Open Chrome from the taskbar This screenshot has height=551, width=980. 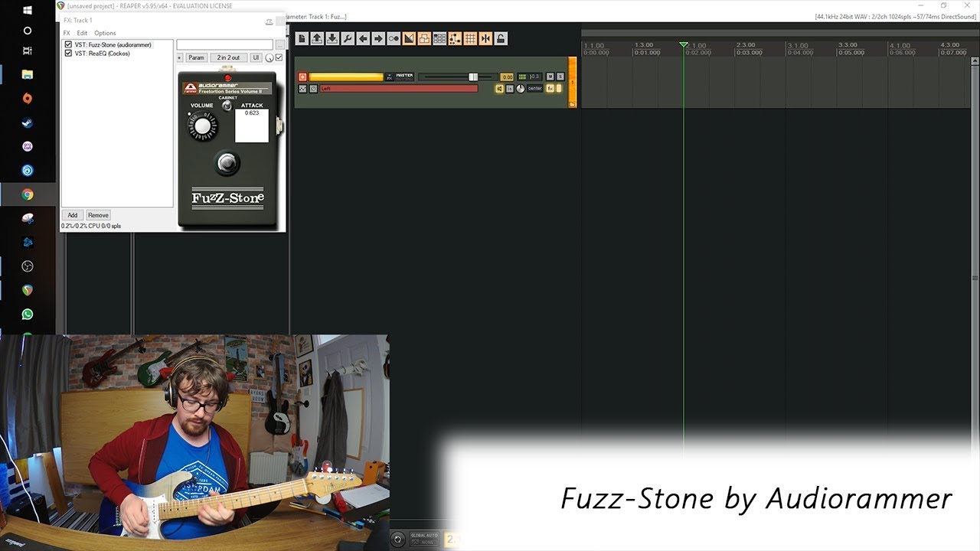(x=28, y=194)
